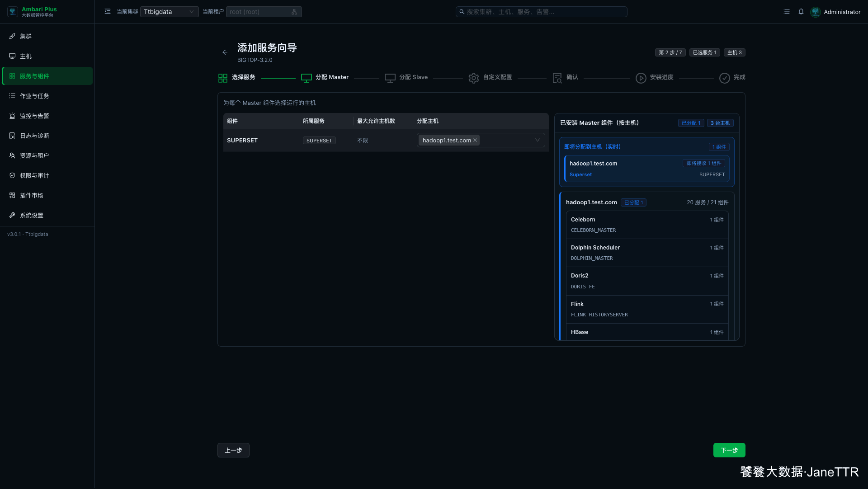
Task: Click the Ambari Plus logo icon
Action: (13, 12)
